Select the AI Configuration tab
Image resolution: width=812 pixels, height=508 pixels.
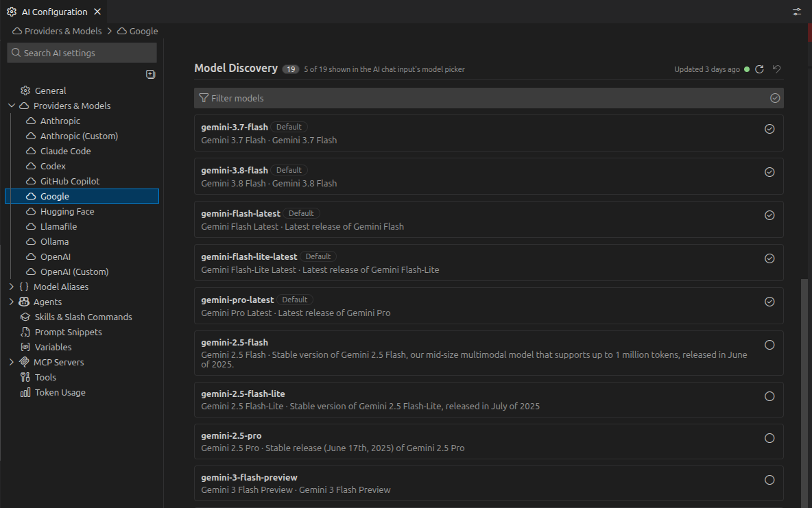(x=54, y=12)
